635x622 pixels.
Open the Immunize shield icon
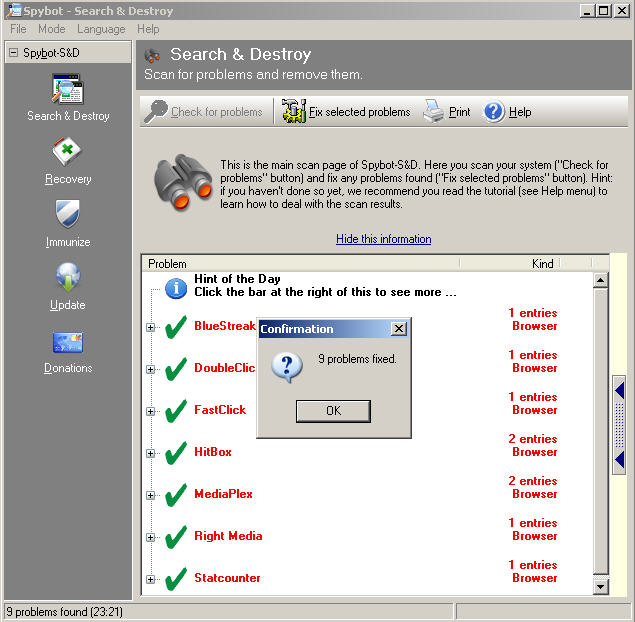pyautogui.click(x=68, y=214)
